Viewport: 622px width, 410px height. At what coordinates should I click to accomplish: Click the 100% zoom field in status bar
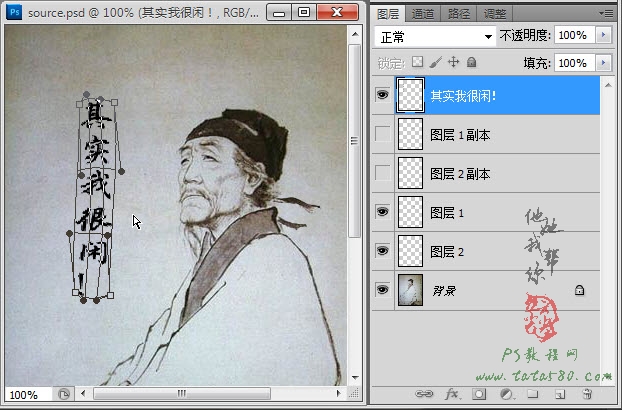(x=27, y=395)
